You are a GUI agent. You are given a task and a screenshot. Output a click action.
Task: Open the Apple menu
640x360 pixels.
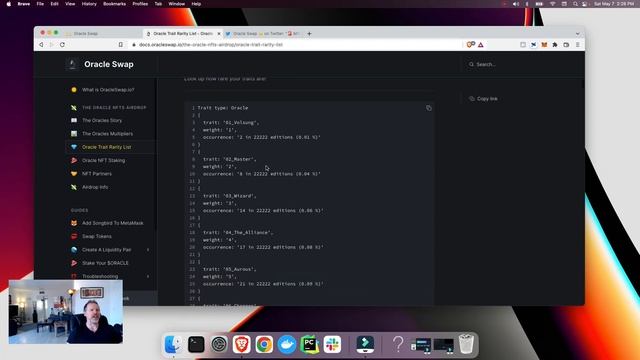[9, 4]
